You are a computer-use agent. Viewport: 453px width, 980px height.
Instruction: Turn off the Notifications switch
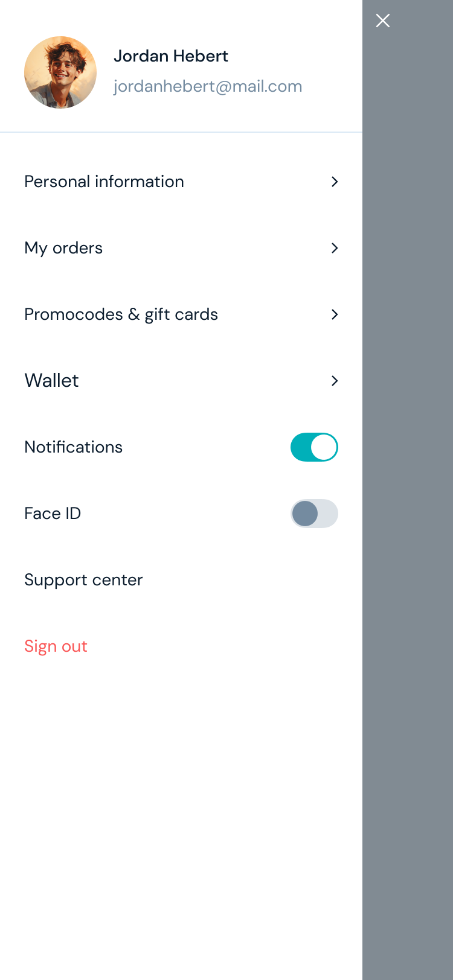(314, 447)
